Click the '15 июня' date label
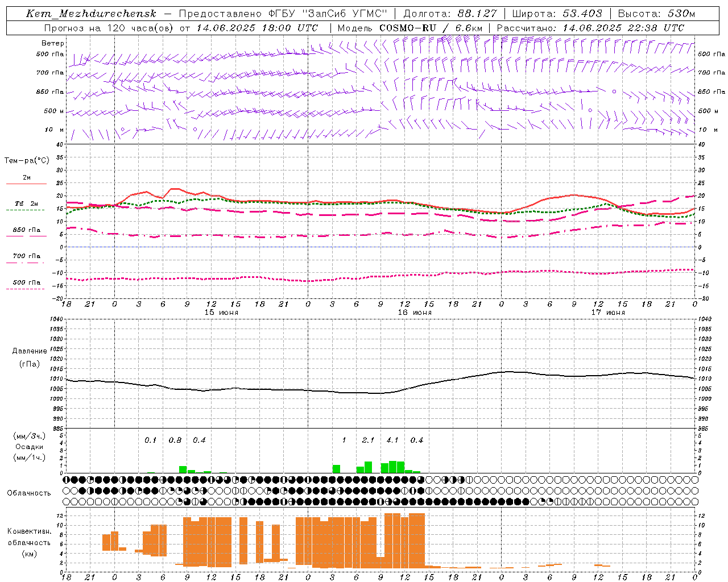 (221, 313)
